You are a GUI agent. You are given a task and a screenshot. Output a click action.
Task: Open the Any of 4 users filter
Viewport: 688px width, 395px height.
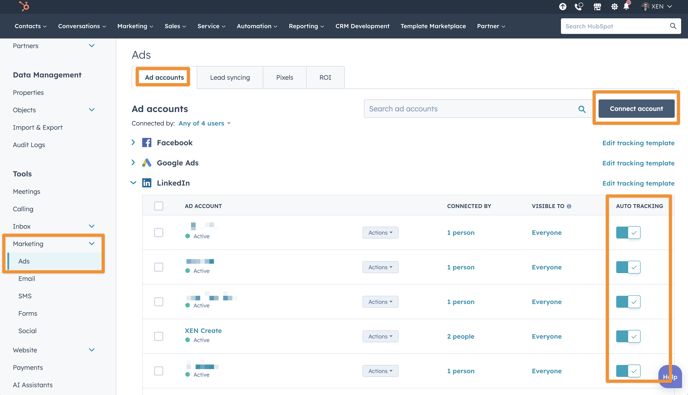[204, 123]
